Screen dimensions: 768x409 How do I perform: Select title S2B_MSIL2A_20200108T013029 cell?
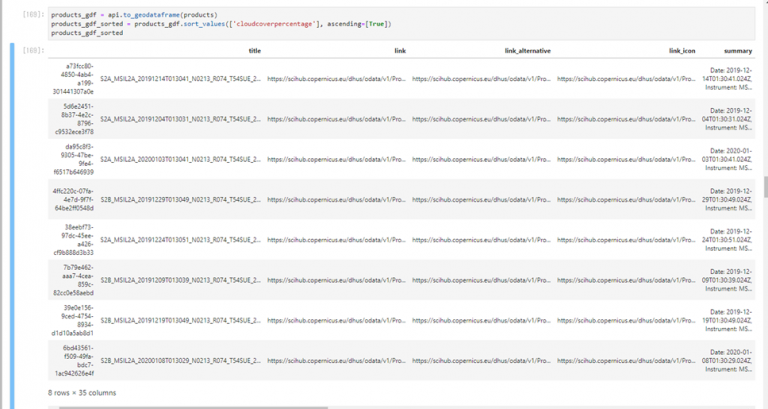180,361
